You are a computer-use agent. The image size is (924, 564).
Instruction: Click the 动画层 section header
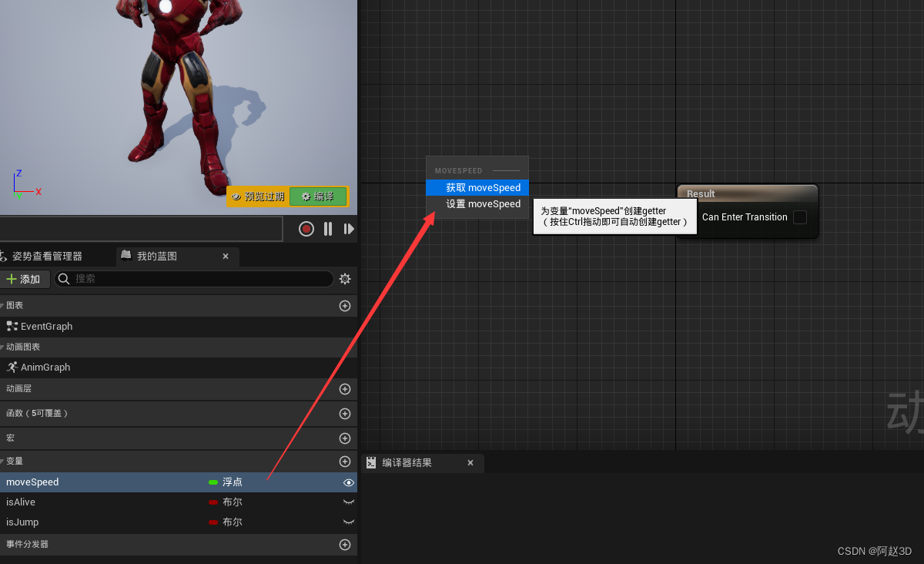point(179,389)
